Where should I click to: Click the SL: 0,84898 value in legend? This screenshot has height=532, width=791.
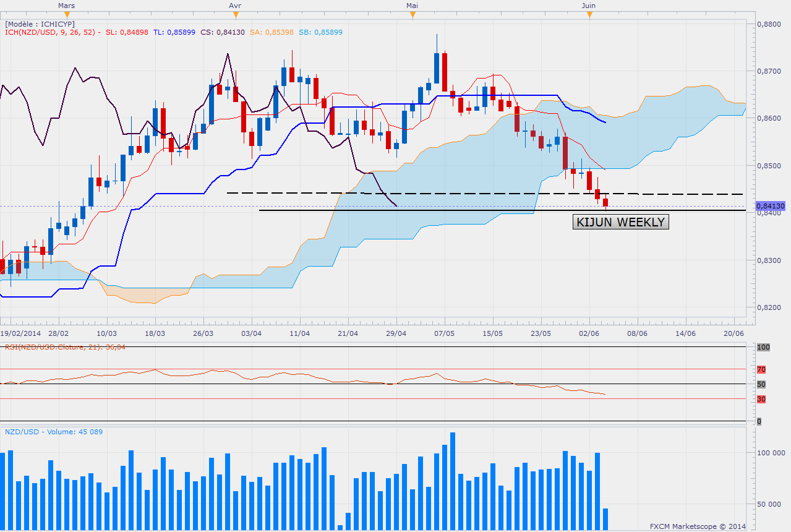point(127,33)
